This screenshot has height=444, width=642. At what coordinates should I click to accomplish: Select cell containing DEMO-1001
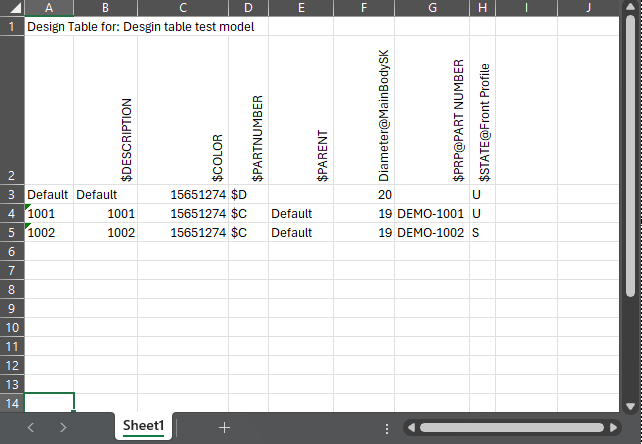point(431,213)
